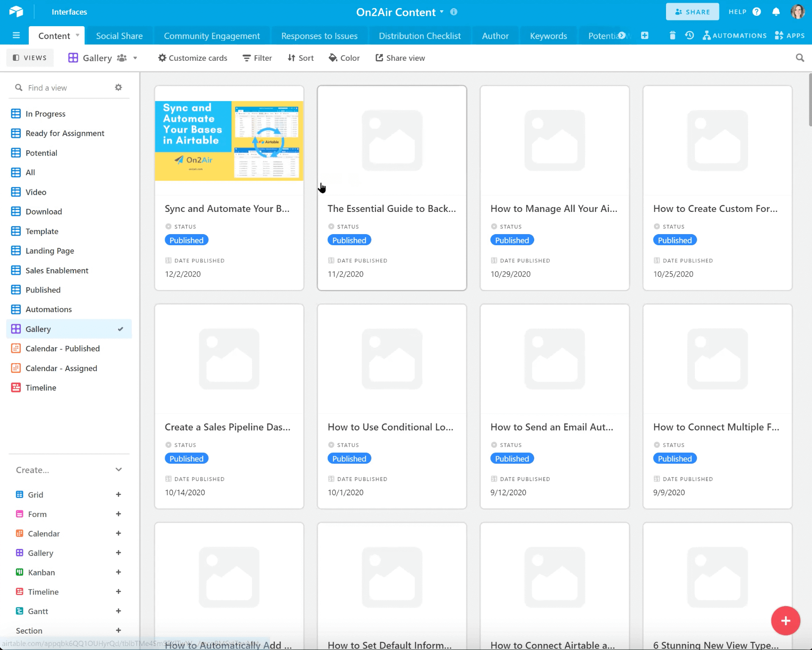Click the Airtable logo home icon
This screenshot has height=650, width=812.
[16, 12]
